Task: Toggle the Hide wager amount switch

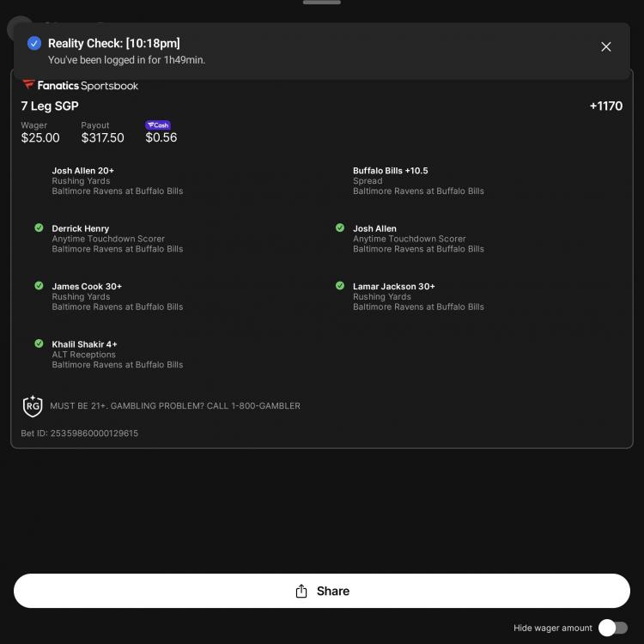Action: (x=612, y=628)
